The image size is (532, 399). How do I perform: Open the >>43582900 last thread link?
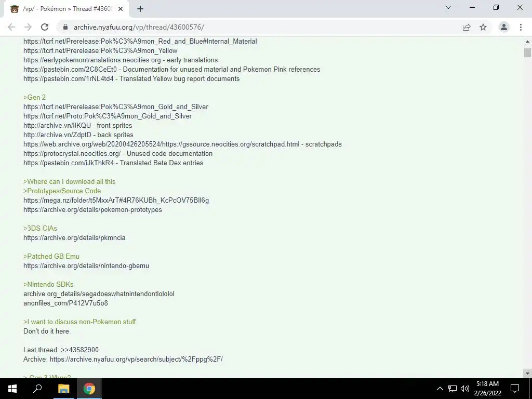point(79,350)
